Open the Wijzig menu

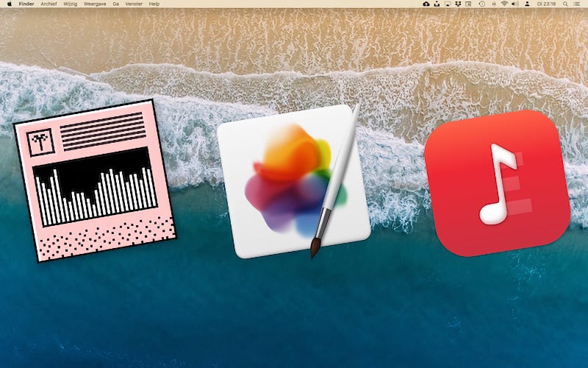coord(70,4)
